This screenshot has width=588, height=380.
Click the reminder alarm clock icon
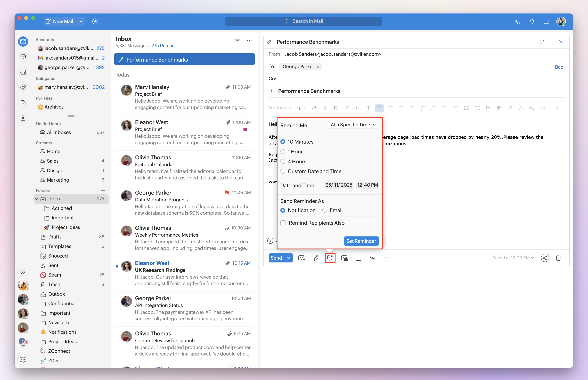coord(330,258)
